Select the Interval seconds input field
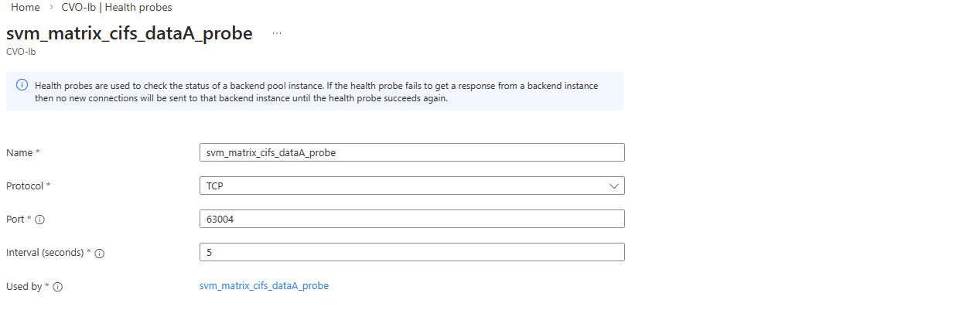Screen dimensions: 980x327 point(411,252)
